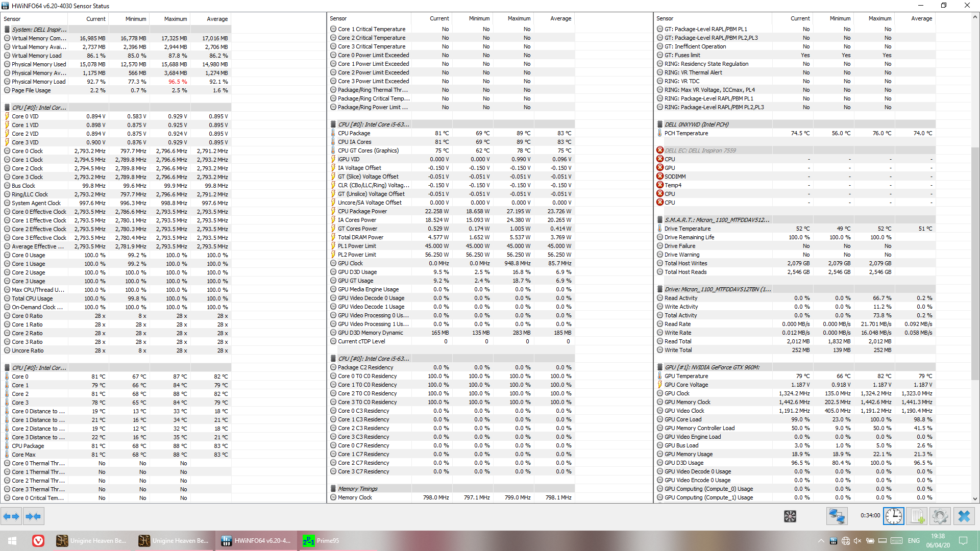Select disabled DELL EC: DELL Inspiron 7559 group
The image size is (980, 551).
click(x=796, y=151)
